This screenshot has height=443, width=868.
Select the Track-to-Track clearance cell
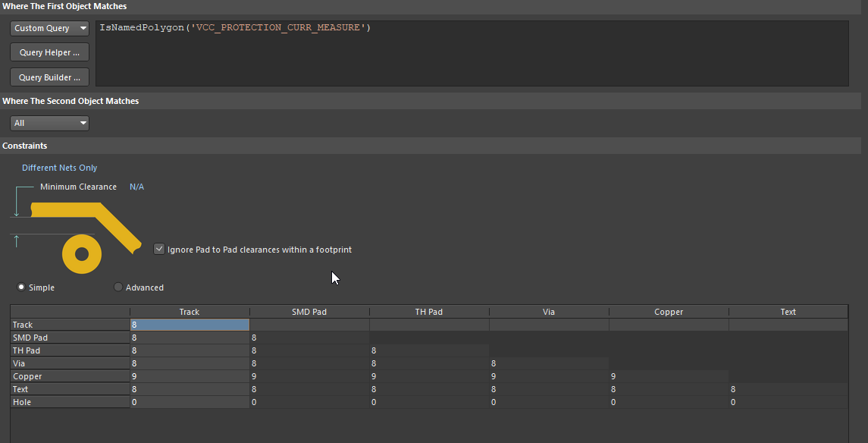[190, 325]
